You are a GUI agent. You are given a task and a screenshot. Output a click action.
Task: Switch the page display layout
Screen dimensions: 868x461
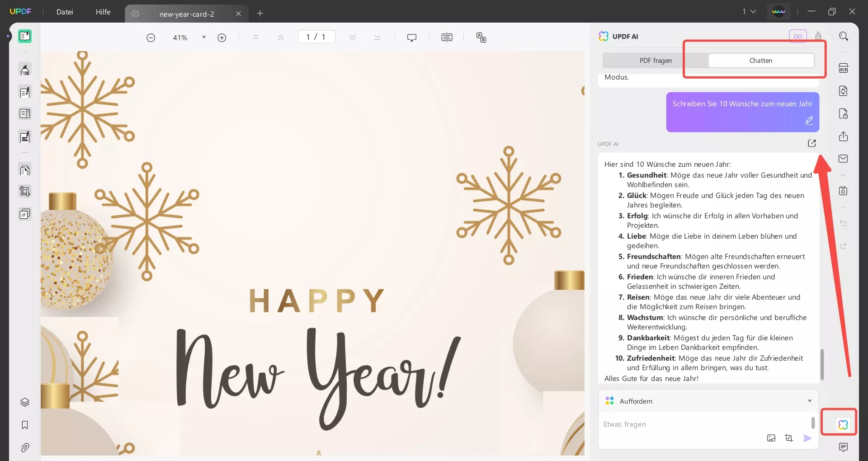pyautogui.click(x=447, y=38)
